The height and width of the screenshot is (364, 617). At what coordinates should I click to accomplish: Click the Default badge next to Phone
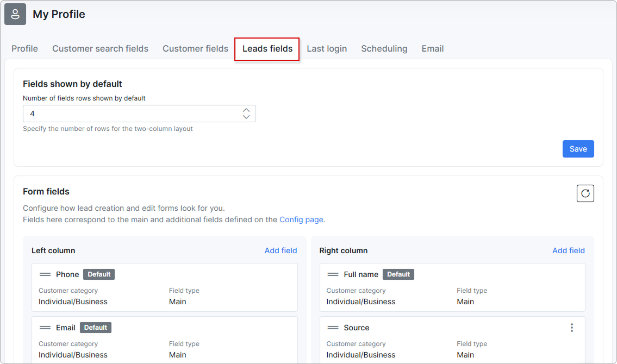point(99,274)
